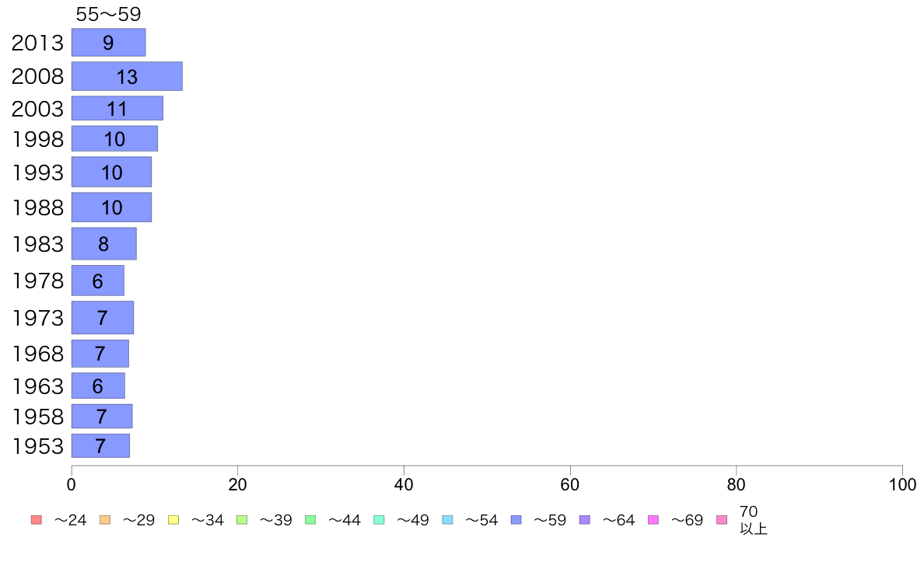Click the 1998 year axis label
The height and width of the screenshot is (572, 924).
coord(37,139)
